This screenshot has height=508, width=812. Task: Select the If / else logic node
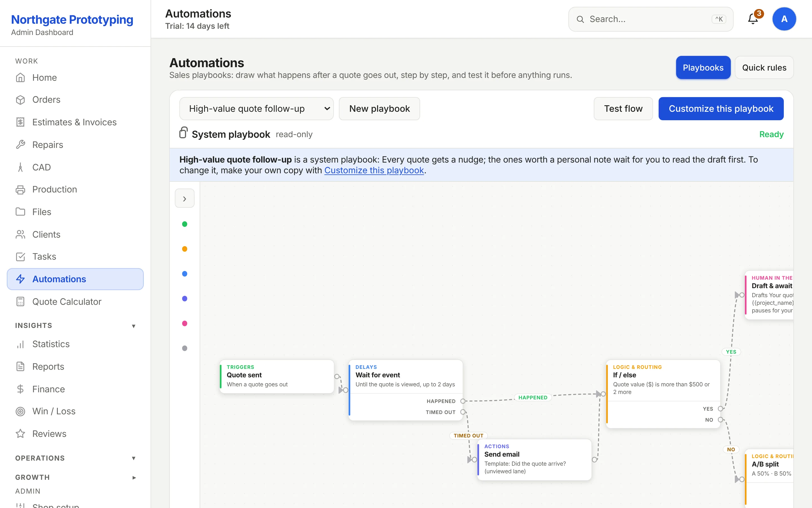663,394
